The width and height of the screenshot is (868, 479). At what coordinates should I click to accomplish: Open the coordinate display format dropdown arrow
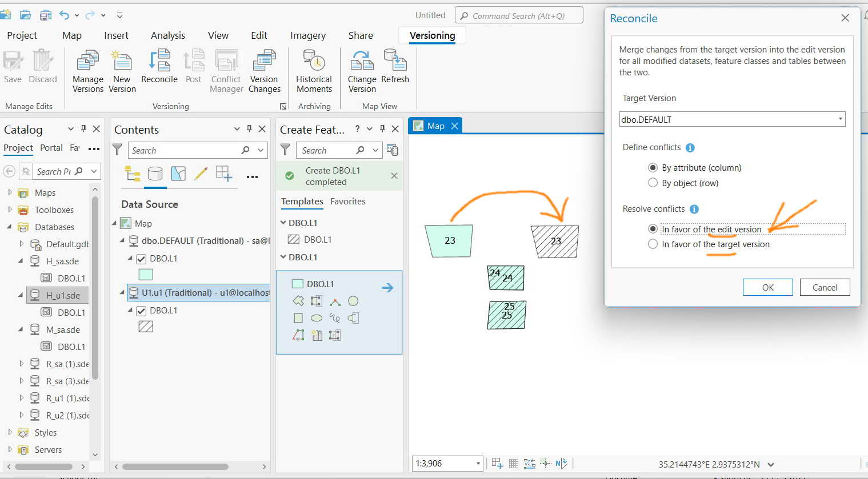click(x=771, y=465)
